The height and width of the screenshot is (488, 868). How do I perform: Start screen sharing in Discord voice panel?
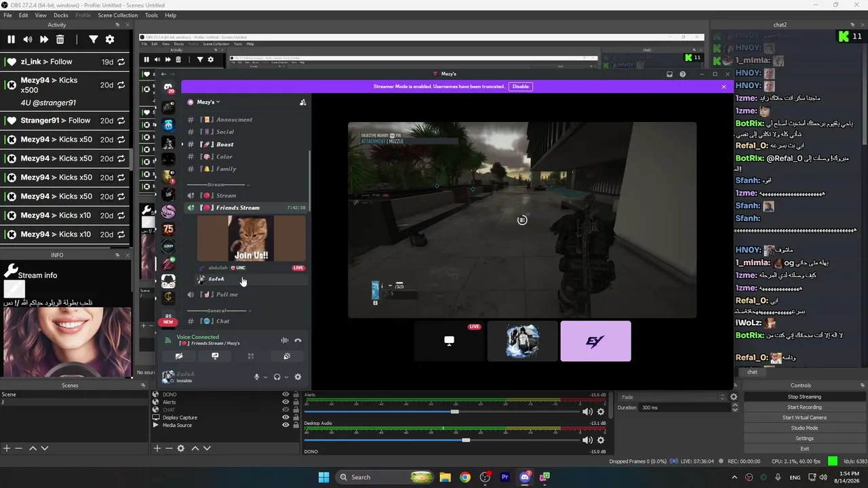(215, 356)
